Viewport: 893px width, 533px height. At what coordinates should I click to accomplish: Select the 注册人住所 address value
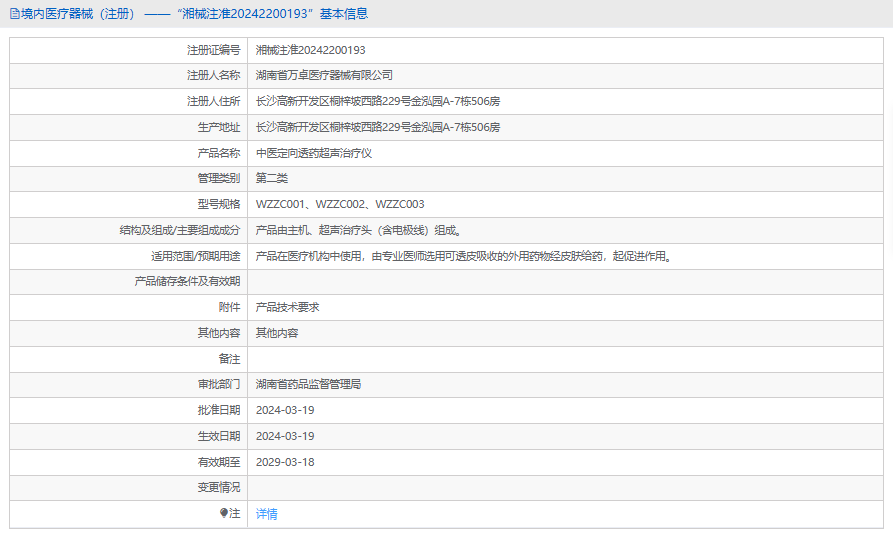[378, 101]
